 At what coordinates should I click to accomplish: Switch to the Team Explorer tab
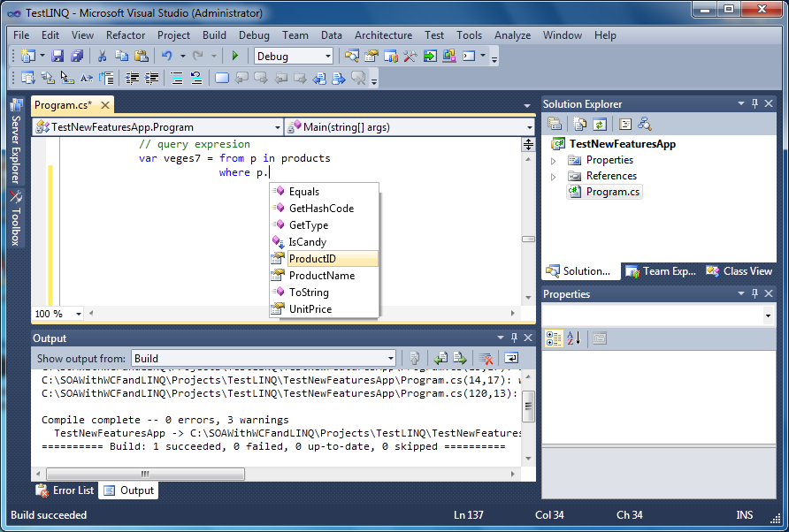tap(661, 271)
